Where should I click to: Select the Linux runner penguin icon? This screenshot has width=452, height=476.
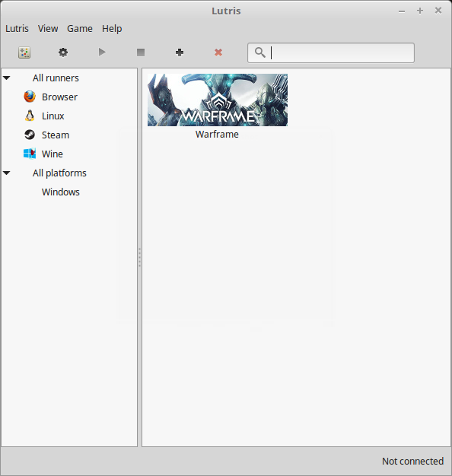pos(30,116)
